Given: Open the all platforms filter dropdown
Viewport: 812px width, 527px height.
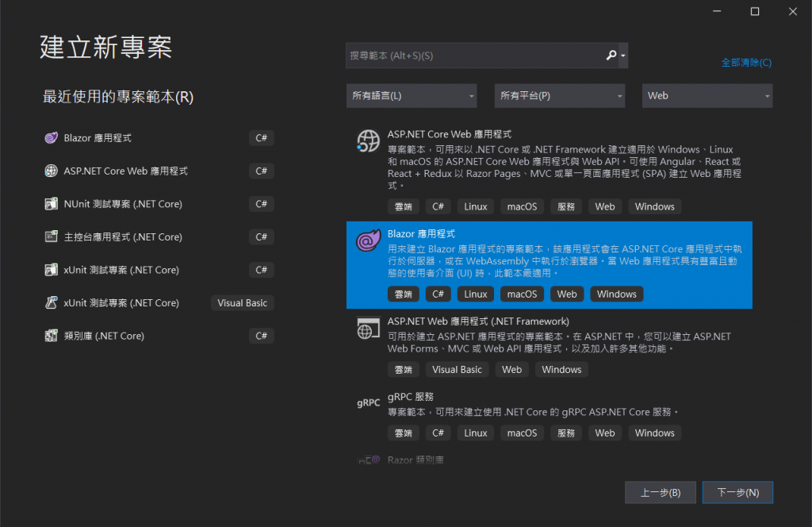Looking at the screenshot, I should (x=559, y=96).
